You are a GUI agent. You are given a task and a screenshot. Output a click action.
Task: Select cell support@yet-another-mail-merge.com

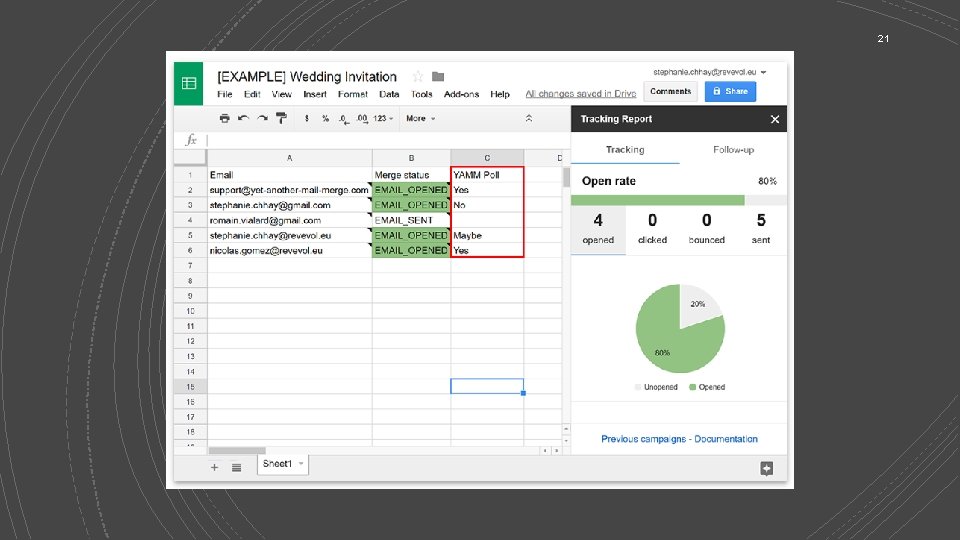coord(290,190)
